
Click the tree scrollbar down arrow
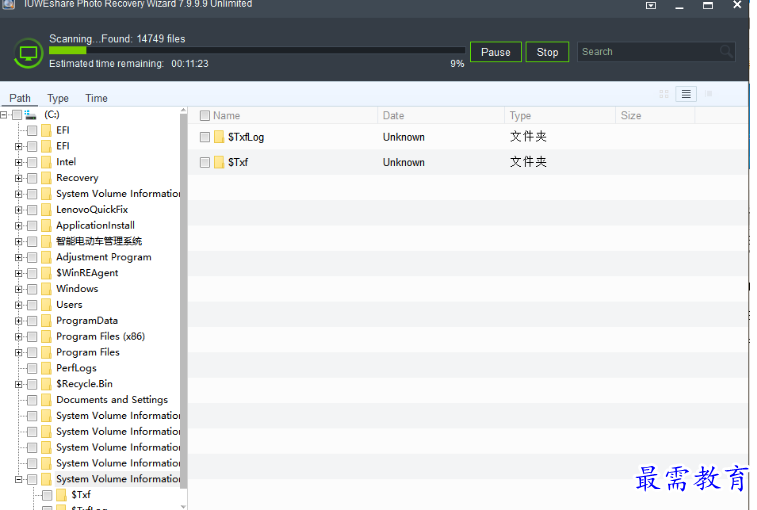point(183,506)
